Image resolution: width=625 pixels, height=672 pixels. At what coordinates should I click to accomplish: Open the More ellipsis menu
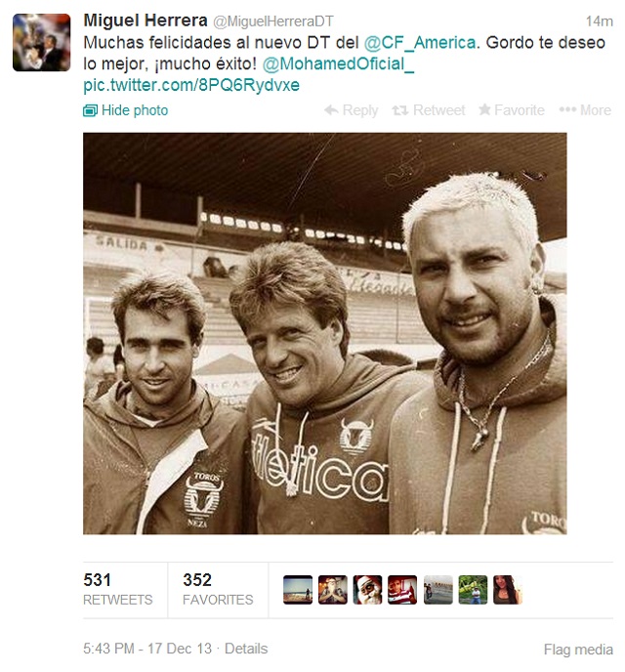[x=585, y=110]
